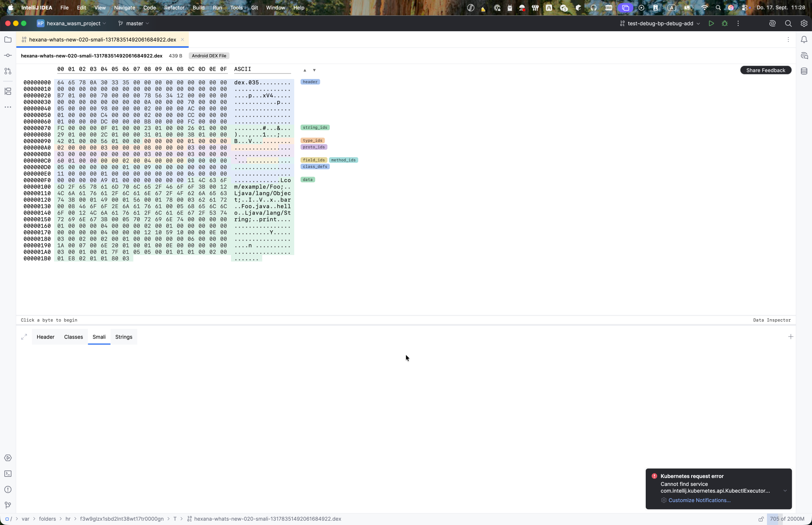Viewport: 812px width, 525px height.
Task: Open the Database tool window icon
Action: (x=804, y=71)
